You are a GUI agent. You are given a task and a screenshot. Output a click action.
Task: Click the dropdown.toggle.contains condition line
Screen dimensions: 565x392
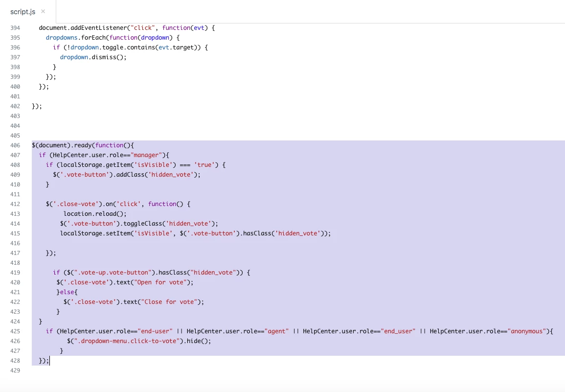pos(130,47)
